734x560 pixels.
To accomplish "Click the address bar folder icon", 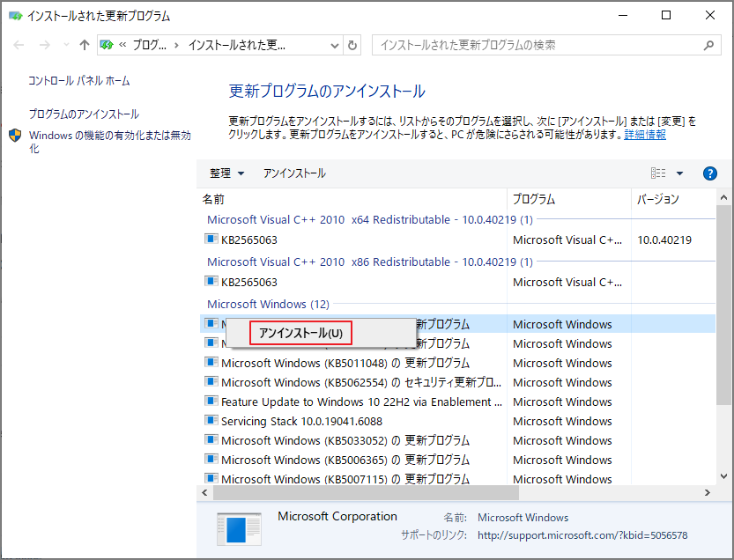I will coord(107,45).
